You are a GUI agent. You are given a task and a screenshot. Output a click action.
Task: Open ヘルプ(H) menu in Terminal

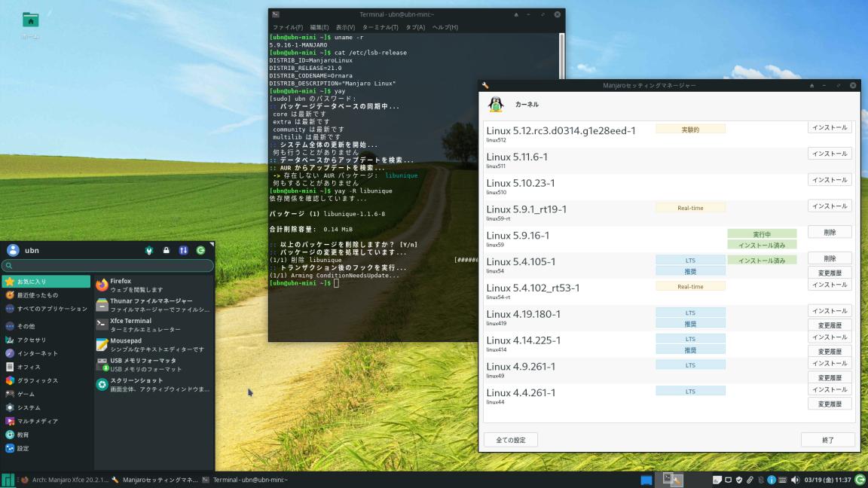[x=445, y=27]
